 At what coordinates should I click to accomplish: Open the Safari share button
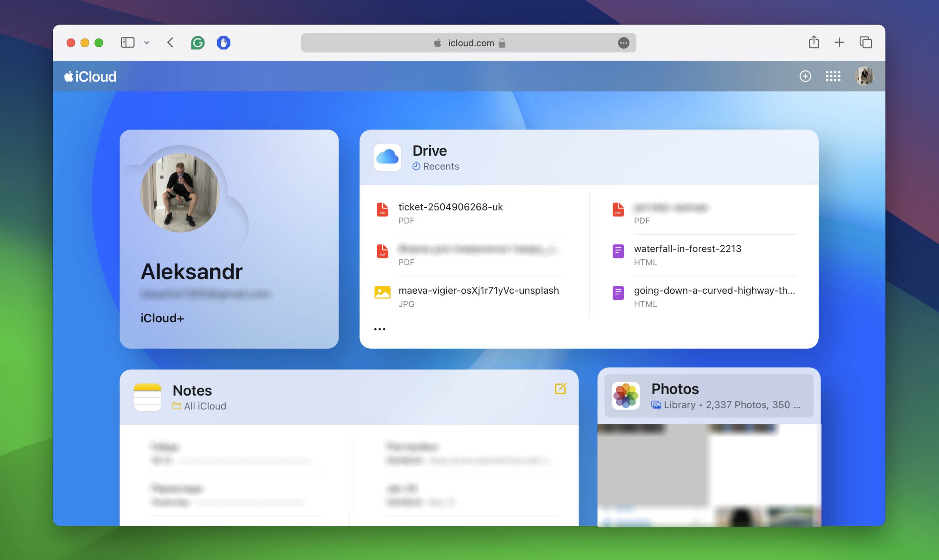(x=814, y=42)
